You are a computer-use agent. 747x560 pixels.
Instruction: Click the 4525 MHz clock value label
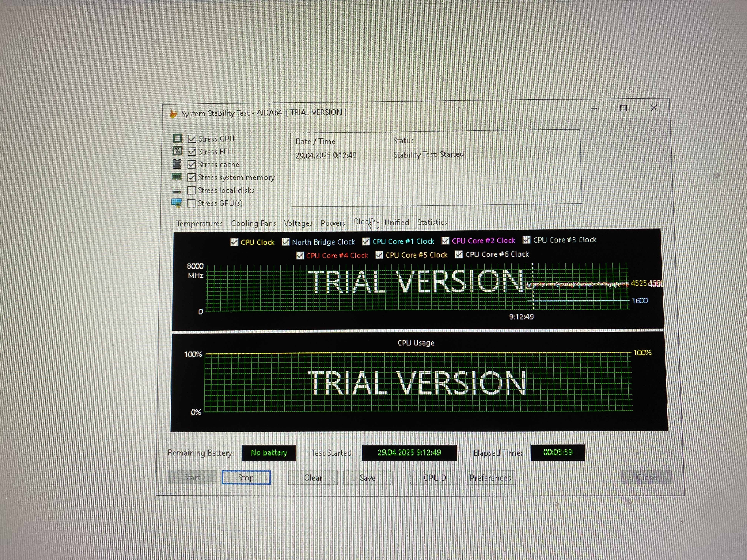pyautogui.click(x=638, y=283)
